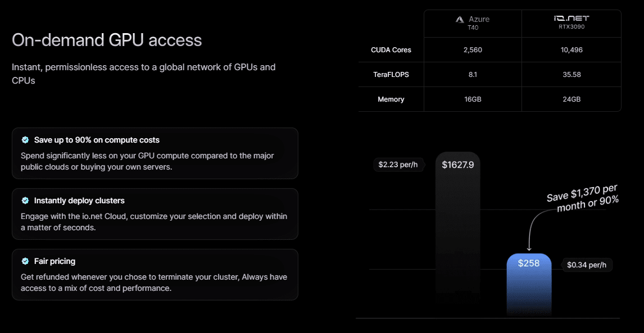Click the checkmark badge beside Instantly deploy clusters
The width and height of the screenshot is (644, 333).
(x=25, y=200)
